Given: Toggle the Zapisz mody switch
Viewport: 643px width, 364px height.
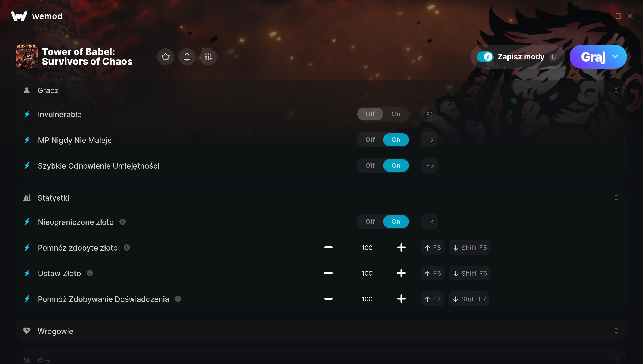Looking at the screenshot, I should [485, 57].
